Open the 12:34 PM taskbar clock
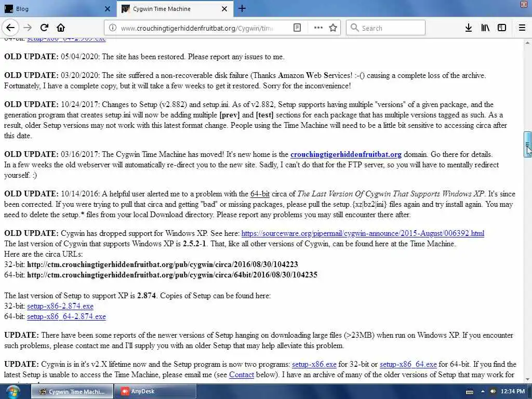This screenshot has height=399, width=532. point(513,392)
